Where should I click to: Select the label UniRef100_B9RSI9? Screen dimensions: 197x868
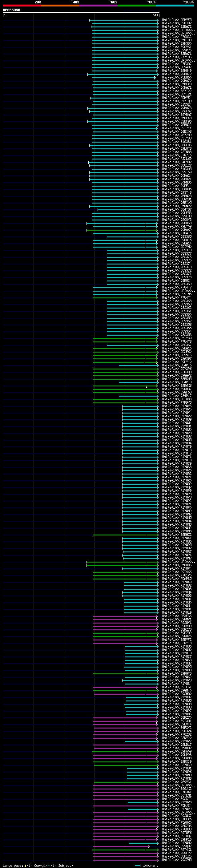click(x=176, y=761)
